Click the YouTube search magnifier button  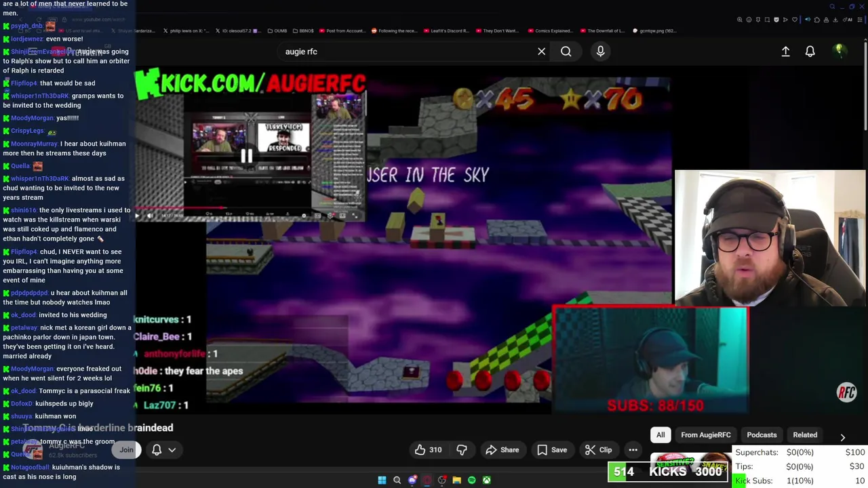point(566,52)
